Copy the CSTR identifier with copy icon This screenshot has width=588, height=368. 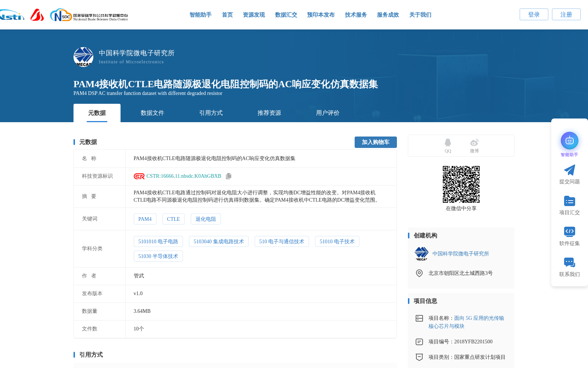[229, 176]
